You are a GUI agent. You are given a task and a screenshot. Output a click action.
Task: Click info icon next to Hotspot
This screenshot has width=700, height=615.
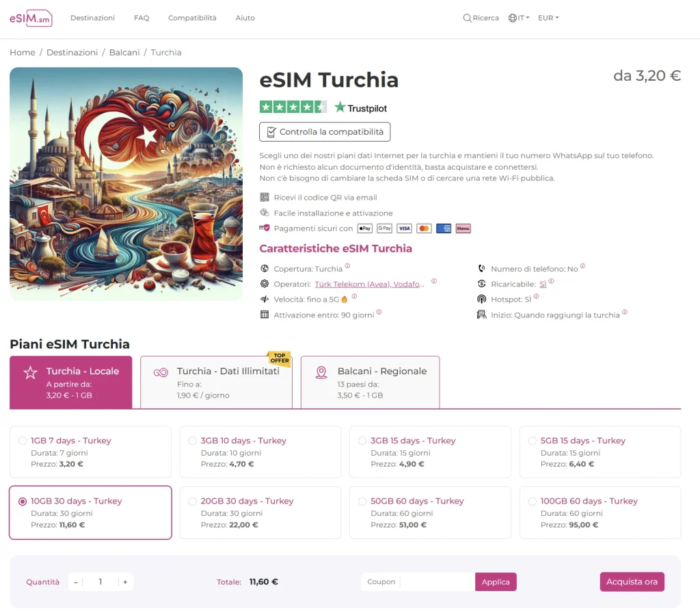536,296
